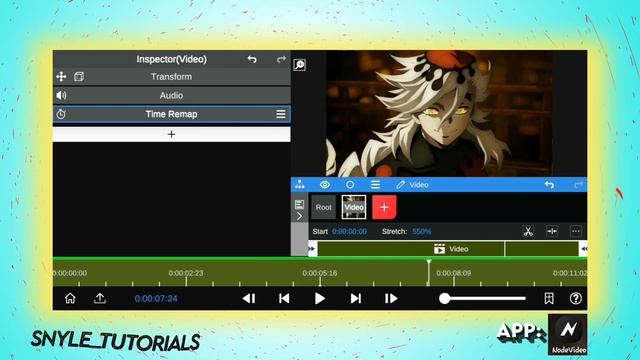The height and width of the screenshot is (360, 640).
Task: Open the Transform section
Action: (171, 77)
